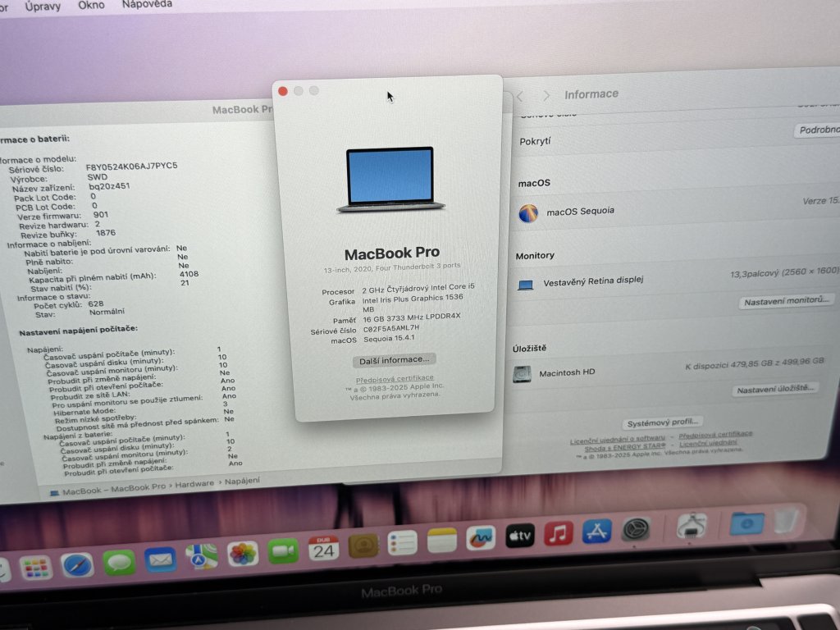Open Maps from the dock
The width and height of the screenshot is (840, 630).
[202, 556]
